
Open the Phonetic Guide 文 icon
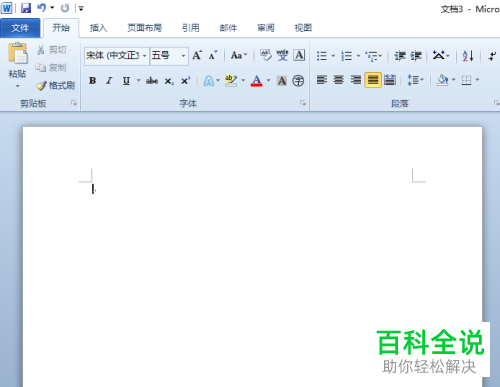coord(282,55)
